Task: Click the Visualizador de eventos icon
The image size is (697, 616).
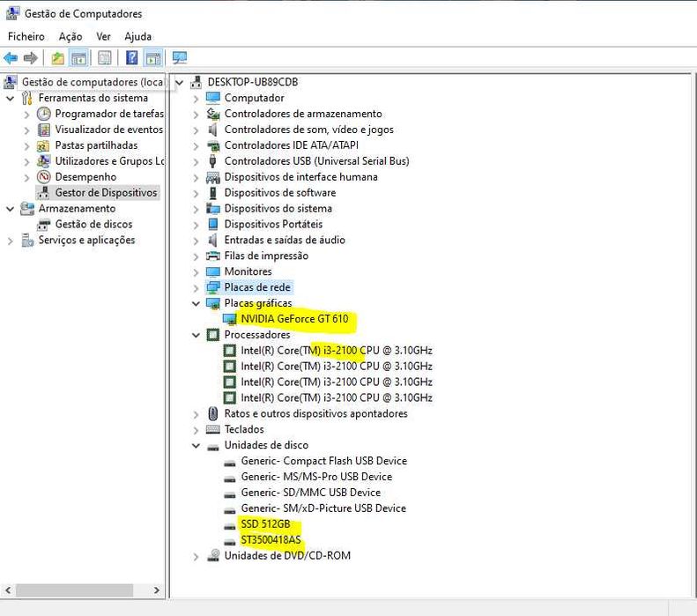Action: pos(43,130)
